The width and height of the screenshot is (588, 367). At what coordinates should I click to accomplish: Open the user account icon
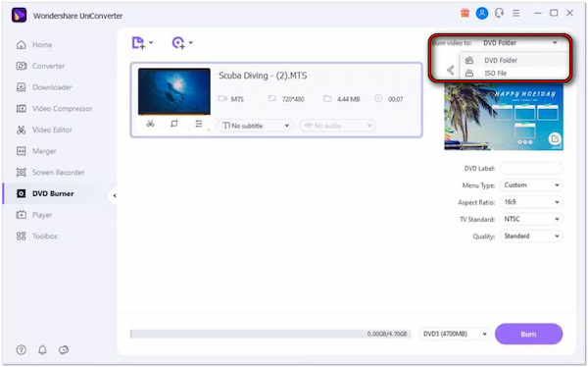[482, 13]
